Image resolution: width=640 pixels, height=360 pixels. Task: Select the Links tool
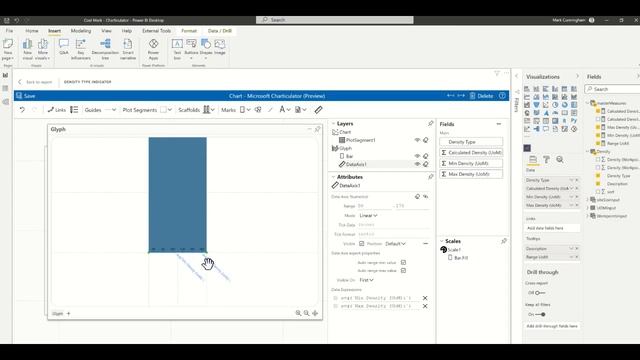[56, 110]
